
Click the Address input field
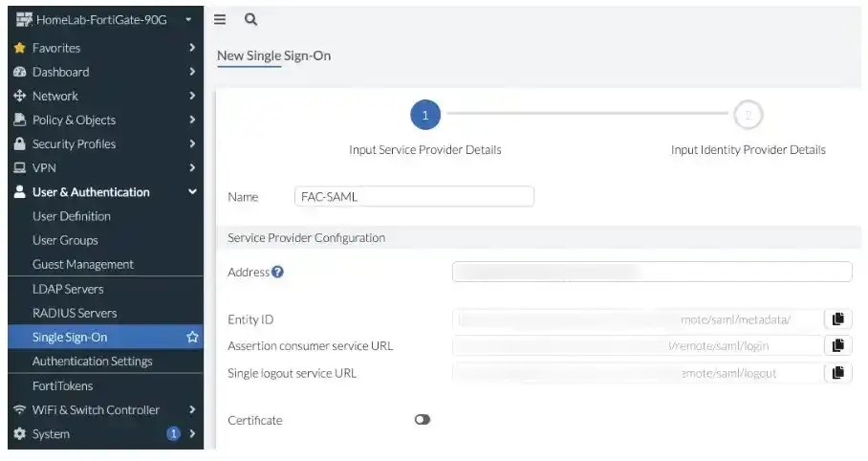pyautogui.click(x=652, y=272)
